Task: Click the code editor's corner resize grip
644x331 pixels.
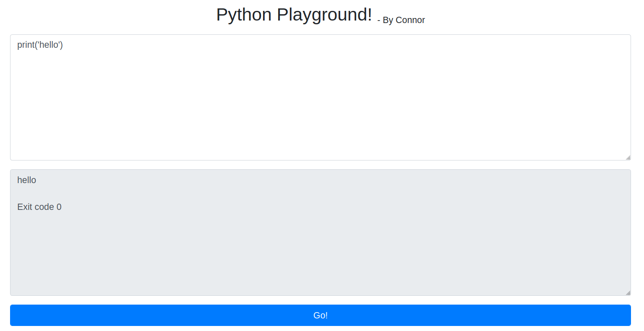Action: coord(628,158)
